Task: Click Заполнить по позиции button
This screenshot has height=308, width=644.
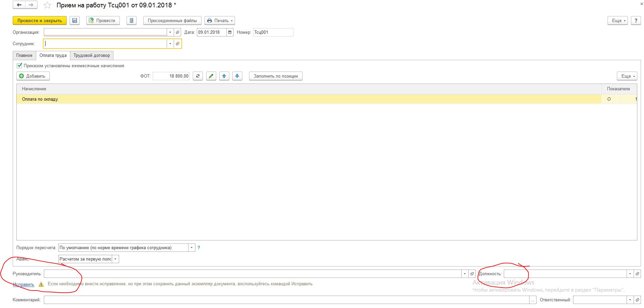Action: (276, 76)
